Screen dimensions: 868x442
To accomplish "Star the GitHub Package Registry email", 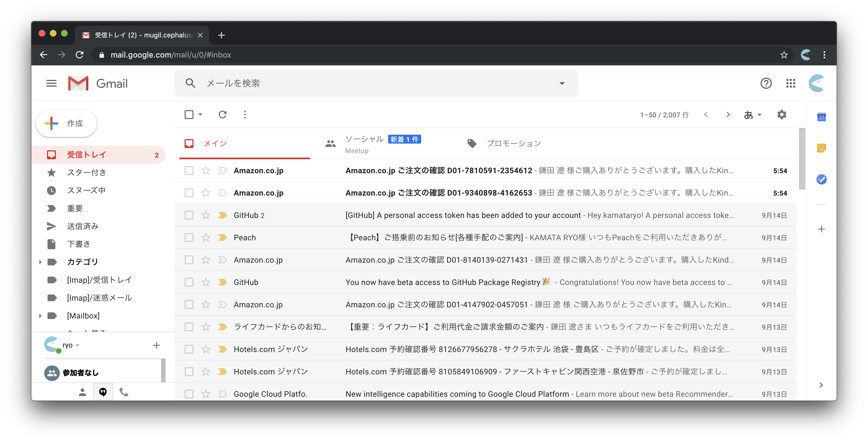I will [x=206, y=282].
